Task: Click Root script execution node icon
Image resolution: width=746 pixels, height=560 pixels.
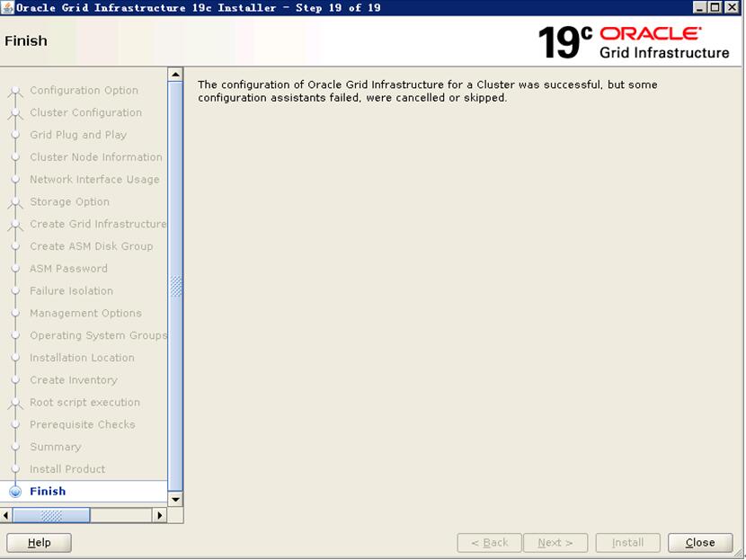Action: tap(15, 404)
